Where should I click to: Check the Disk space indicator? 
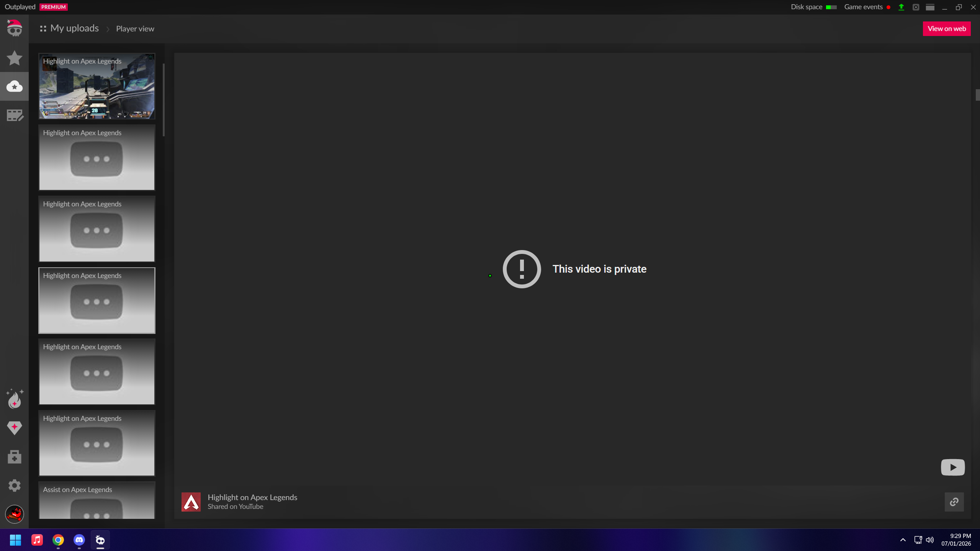pos(813,7)
